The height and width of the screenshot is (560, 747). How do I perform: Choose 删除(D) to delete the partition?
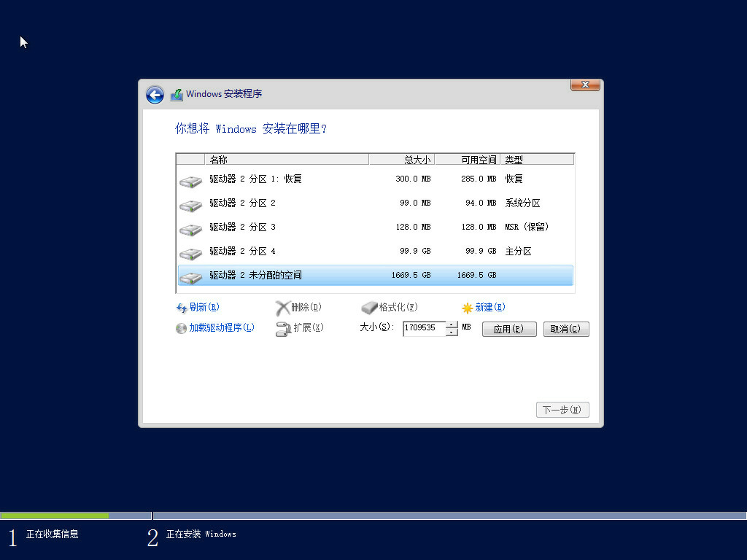click(x=306, y=307)
